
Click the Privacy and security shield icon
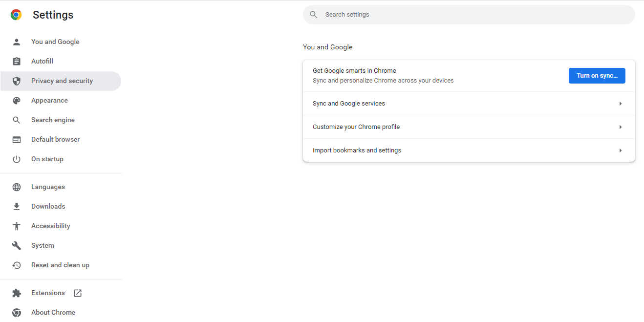pos(17,81)
